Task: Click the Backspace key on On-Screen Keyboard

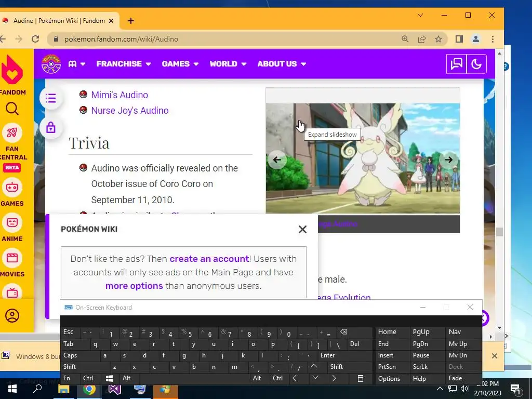Action: [x=355, y=332]
